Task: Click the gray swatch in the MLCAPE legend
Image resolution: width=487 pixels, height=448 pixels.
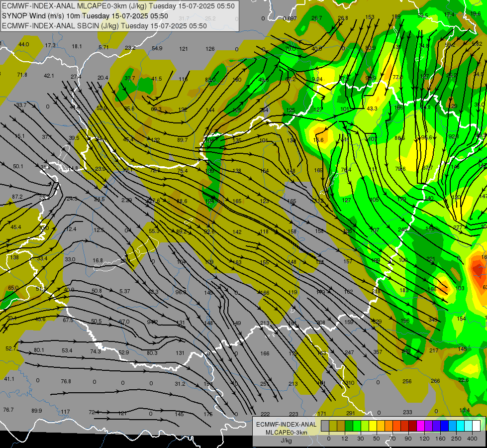Action: coord(325,426)
